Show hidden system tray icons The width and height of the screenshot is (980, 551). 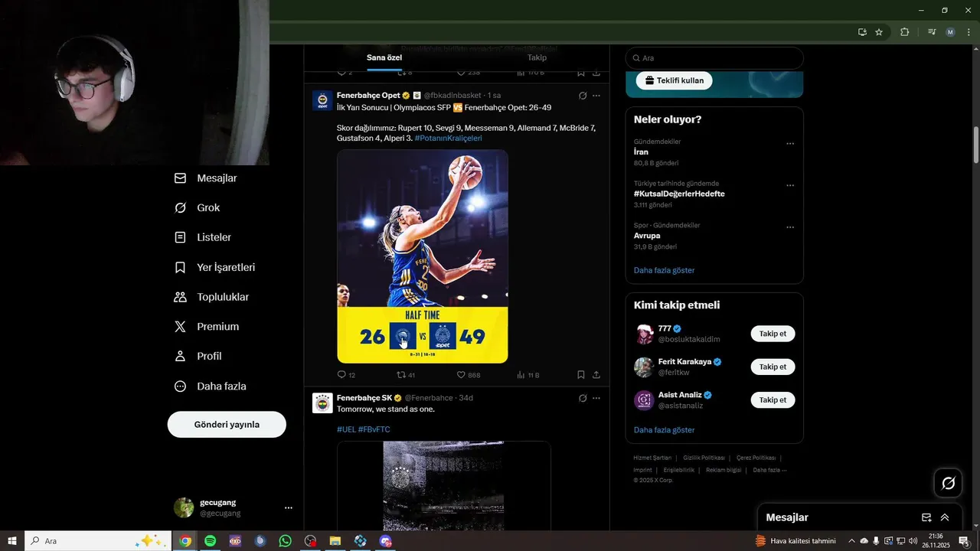coord(851,541)
